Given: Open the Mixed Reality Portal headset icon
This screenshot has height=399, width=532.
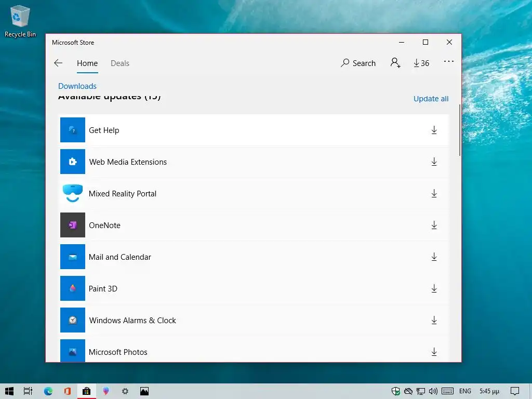Looking at the screenshot, I should click(73, 193).
